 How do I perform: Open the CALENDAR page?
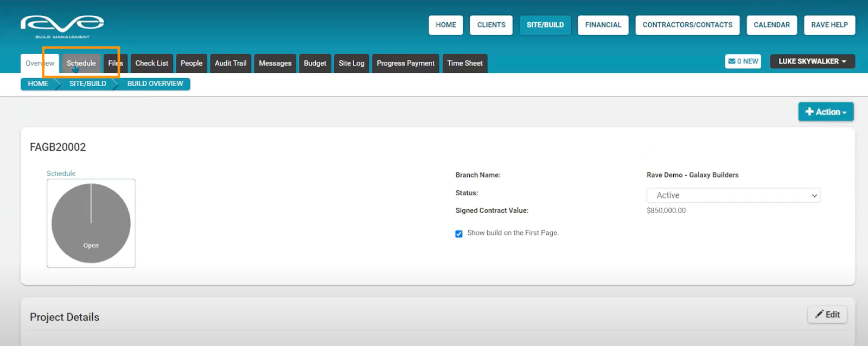coord(771,25)
